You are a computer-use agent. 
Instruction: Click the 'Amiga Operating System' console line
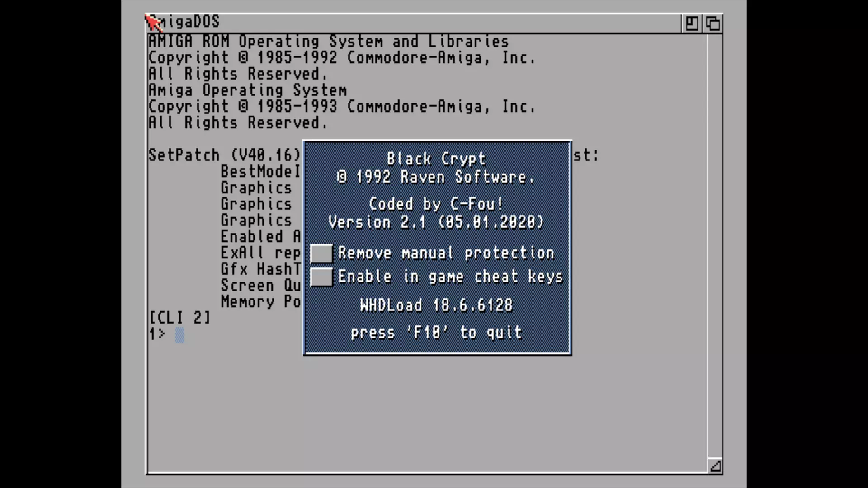tap(248, 90)
